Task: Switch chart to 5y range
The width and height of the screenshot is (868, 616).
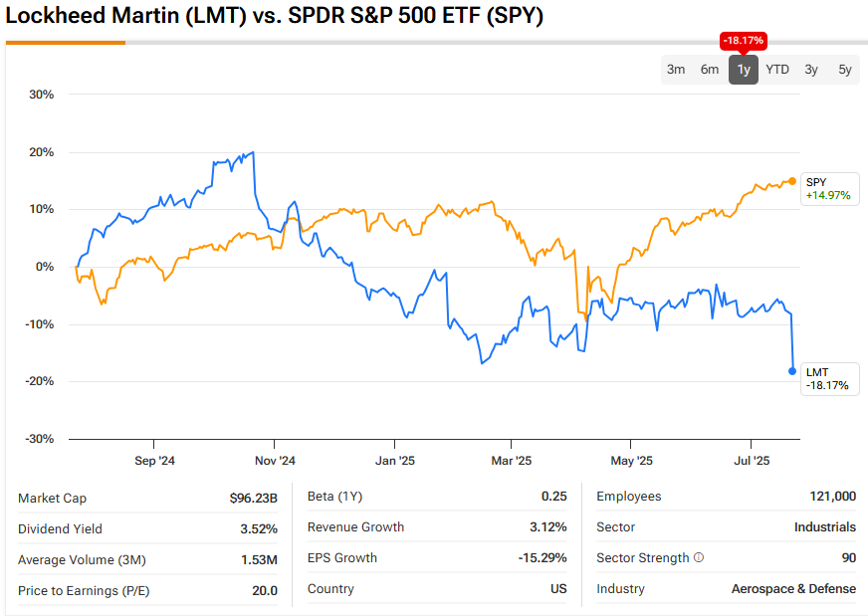Action: [845, 70]
